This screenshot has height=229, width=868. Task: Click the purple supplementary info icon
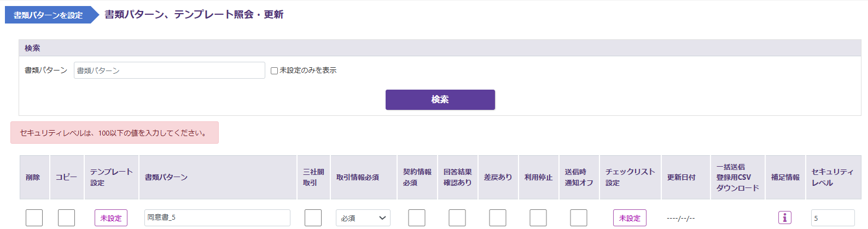(784, 218)
